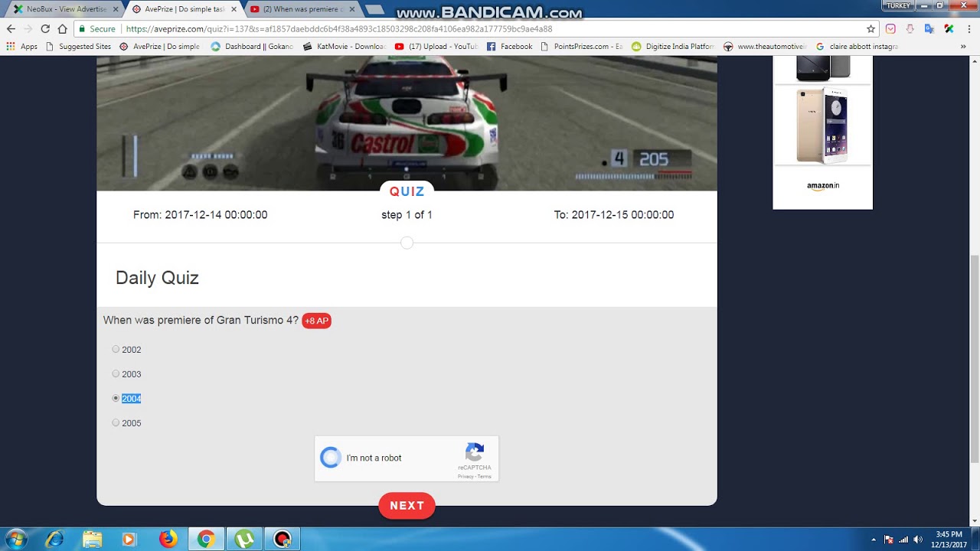Open the amazon.in ad logo

click(823, 186)
